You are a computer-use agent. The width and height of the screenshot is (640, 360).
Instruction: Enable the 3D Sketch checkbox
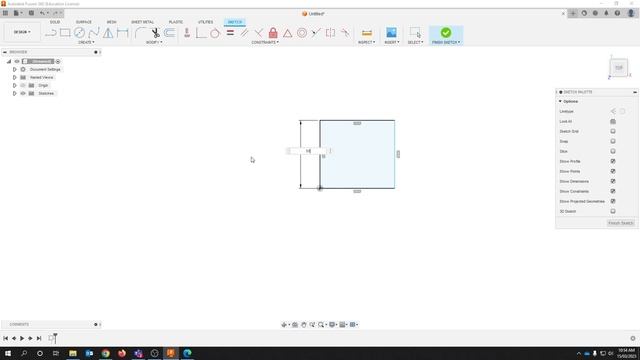[613, 211]
